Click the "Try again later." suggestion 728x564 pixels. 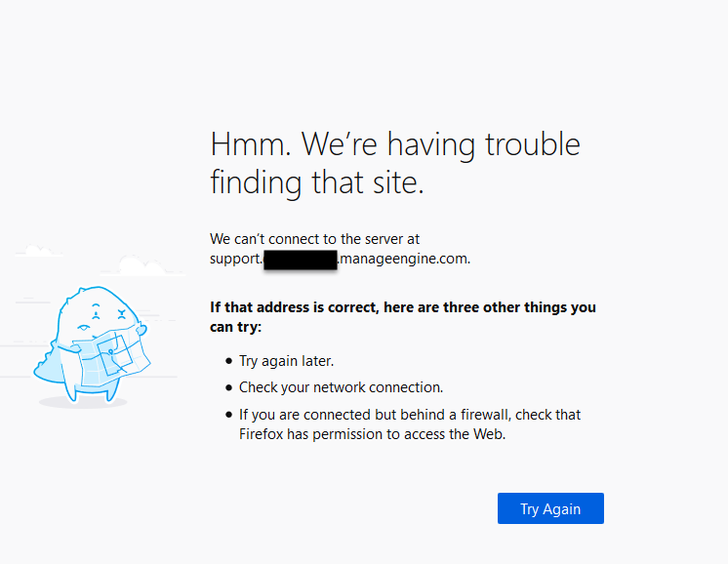click(287, 361)
